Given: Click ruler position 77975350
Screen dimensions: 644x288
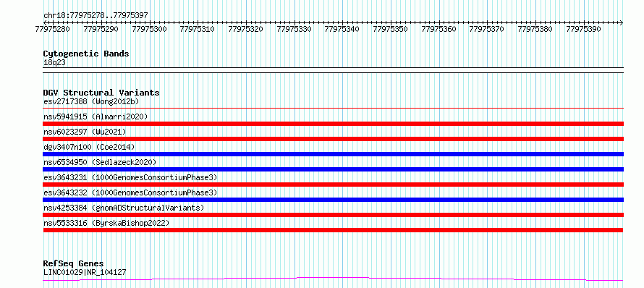Looking at the screenshot, I should [x=391, y=29].
